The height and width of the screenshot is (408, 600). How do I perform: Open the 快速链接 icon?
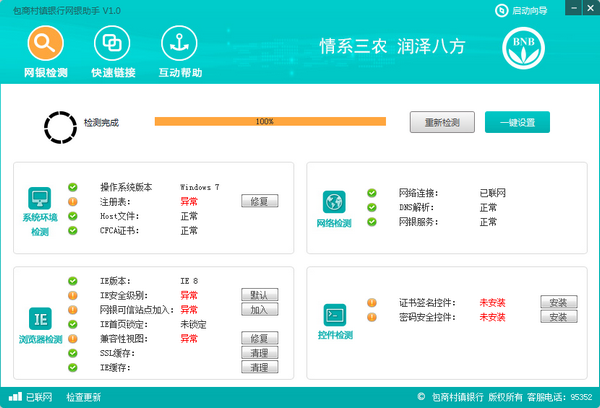[x=112, y=43]
